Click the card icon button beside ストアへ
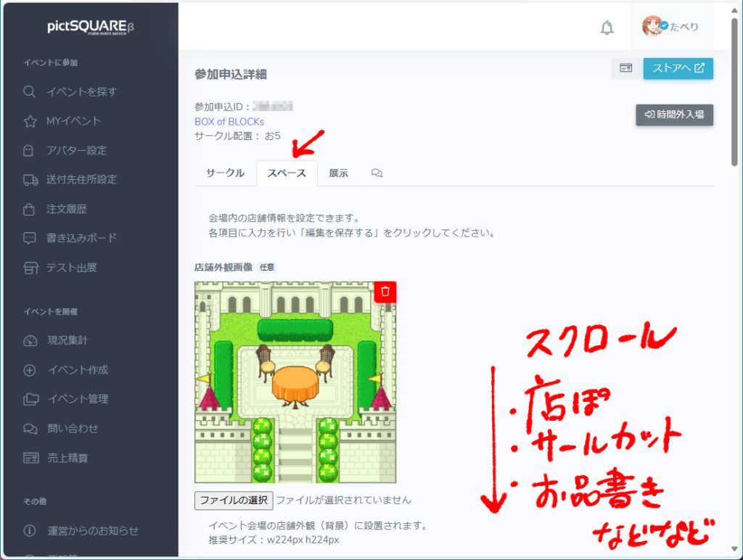This screenshot has width=743, height=560. click(x=625, y=68)
